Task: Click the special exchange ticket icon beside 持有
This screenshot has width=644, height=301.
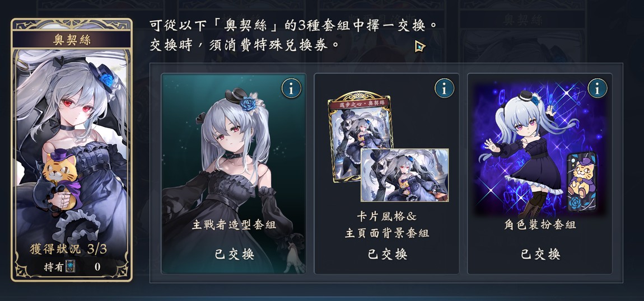Action: click(x=71, y=266)
